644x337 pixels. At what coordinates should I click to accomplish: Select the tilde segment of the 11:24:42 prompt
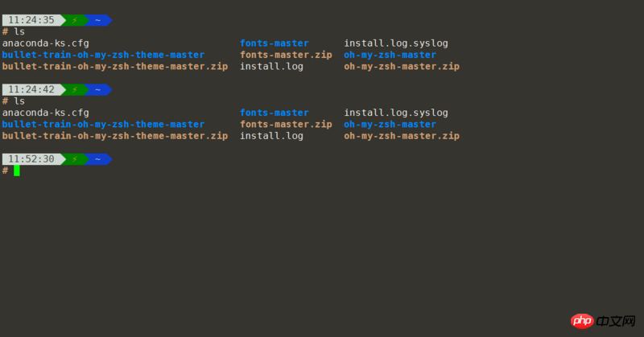pos(97,89)
